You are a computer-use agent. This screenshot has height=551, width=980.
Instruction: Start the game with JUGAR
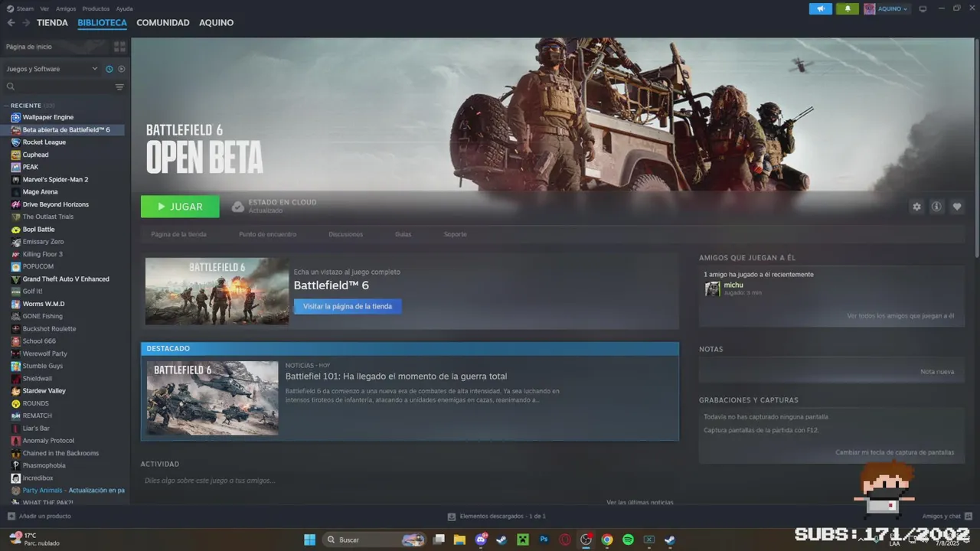[x=180, y=207]
